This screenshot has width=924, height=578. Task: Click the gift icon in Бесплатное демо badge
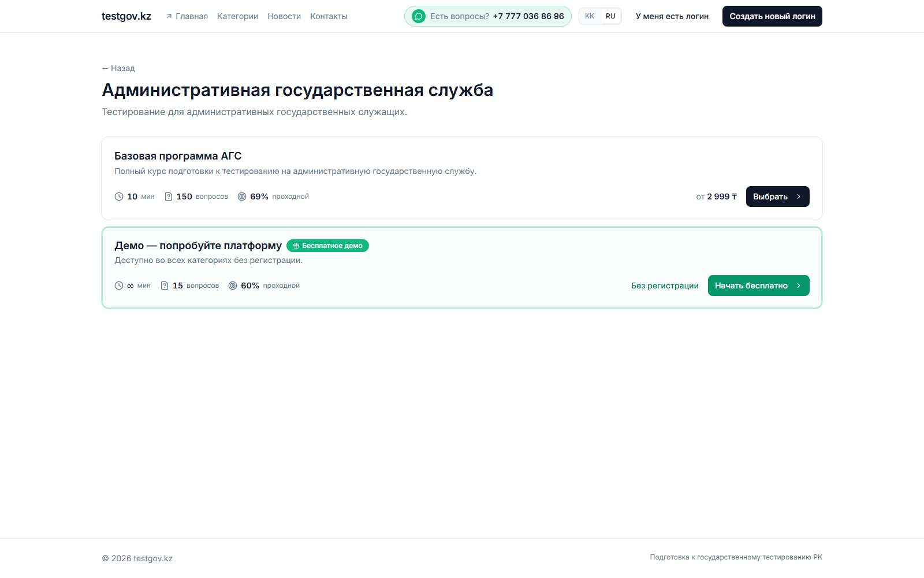[296, 246]
